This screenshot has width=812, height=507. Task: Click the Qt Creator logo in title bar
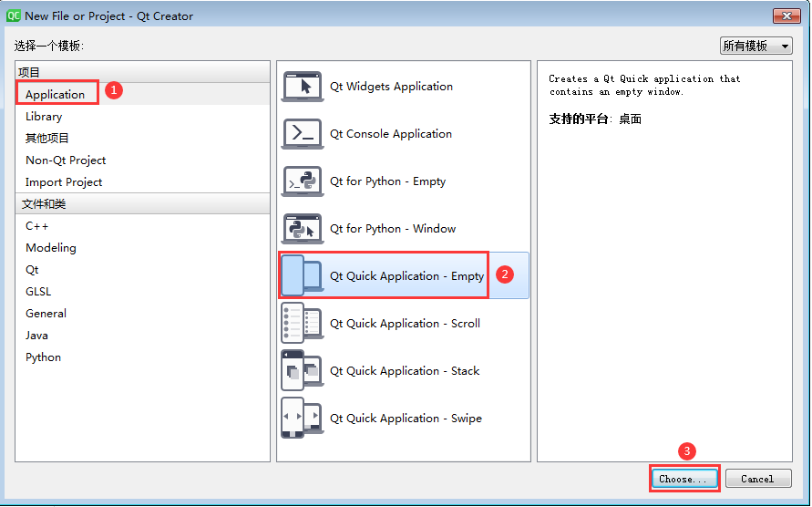(x=13, y=16)
